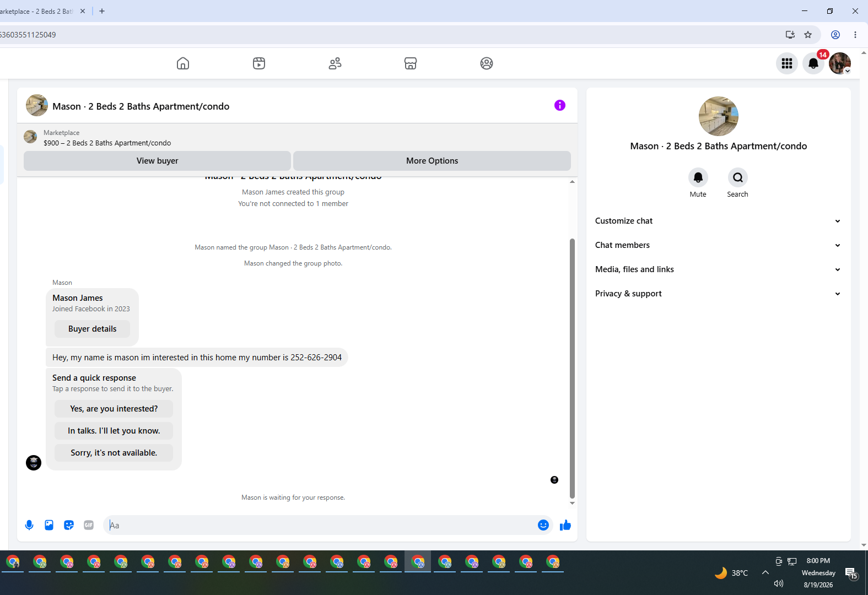The height and width of the screenshot is (595, 868).
Task: Open the Windows notification center icon
Action: pyautogui.click(x=851, y=574)
